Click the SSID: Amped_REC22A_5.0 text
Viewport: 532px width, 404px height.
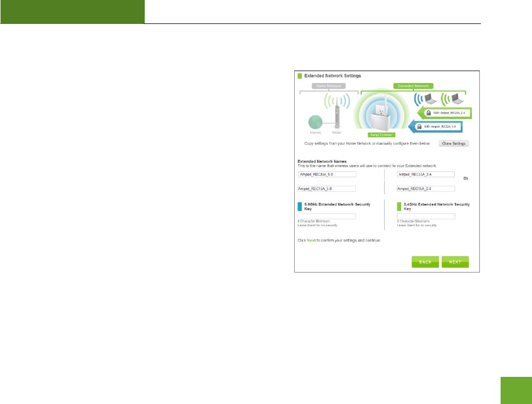click(440, 126)
